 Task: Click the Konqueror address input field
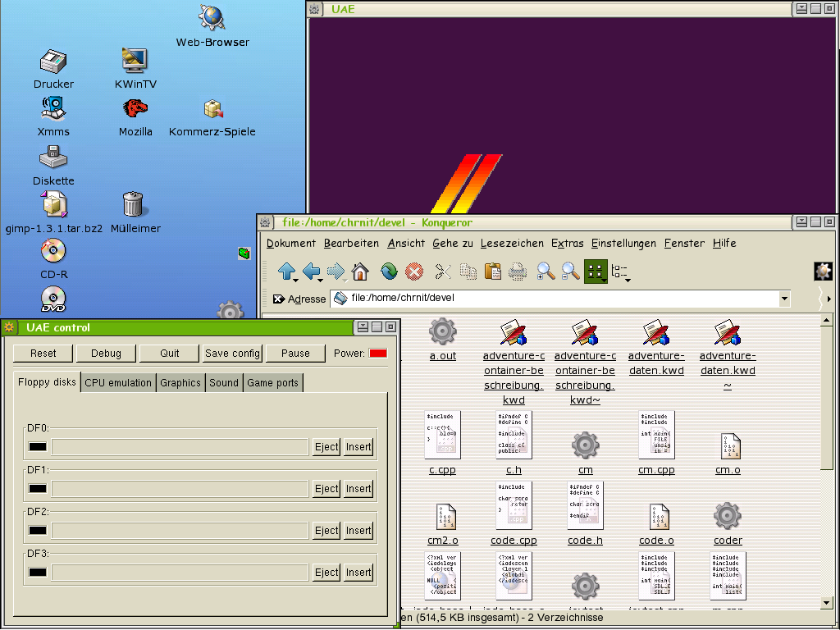tap(560, 299)
